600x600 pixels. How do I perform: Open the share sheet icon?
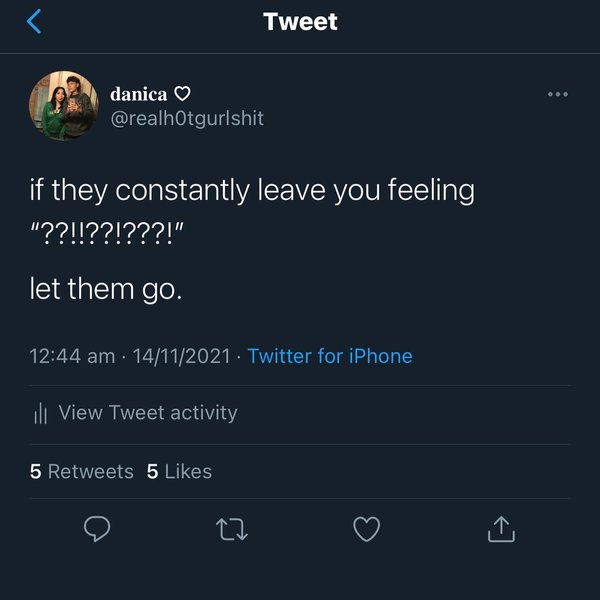click(501, 529)
